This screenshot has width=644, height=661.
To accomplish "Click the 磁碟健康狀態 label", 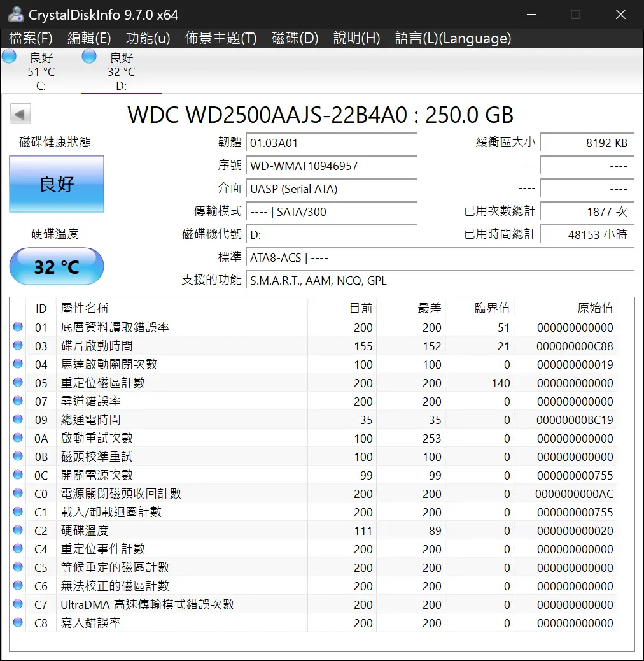I will pyautogui.click(x=55, y=142).
